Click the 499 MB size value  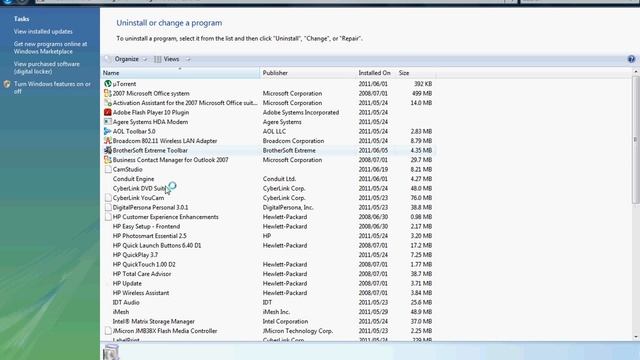tap(422, 93)
